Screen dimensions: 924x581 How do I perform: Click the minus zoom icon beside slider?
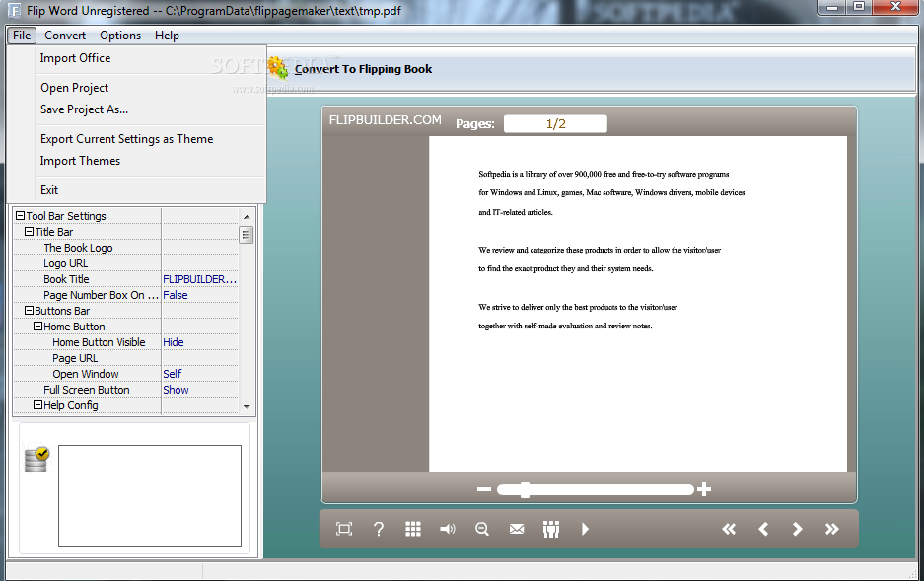pyautogui.click(x=484, y=489)
